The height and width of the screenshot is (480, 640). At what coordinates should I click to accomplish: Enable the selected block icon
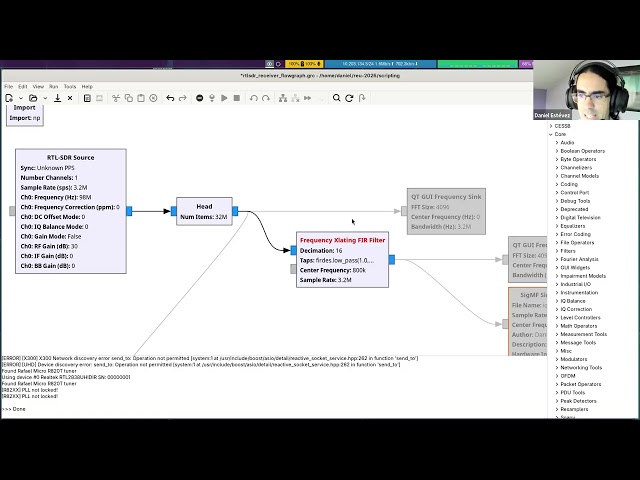pyautogui.click(x=283, y=98)
